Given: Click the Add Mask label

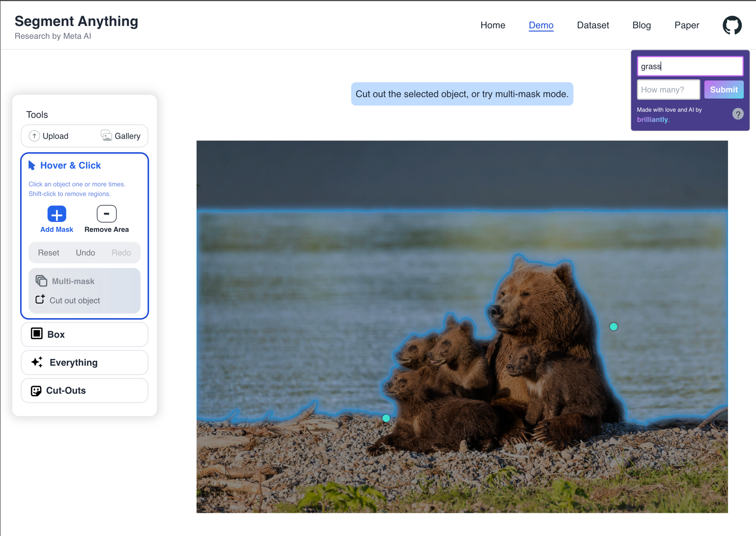Looking at the screenshot, I should [x=57, y=230].
